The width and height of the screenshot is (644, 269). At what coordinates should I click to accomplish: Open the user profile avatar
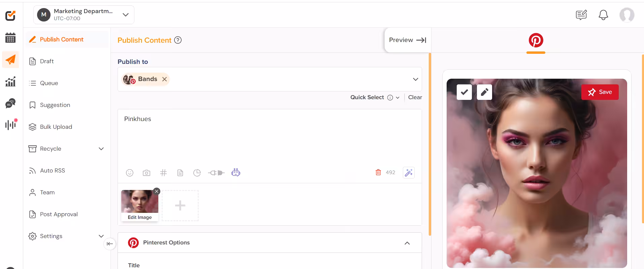point(627,15)
